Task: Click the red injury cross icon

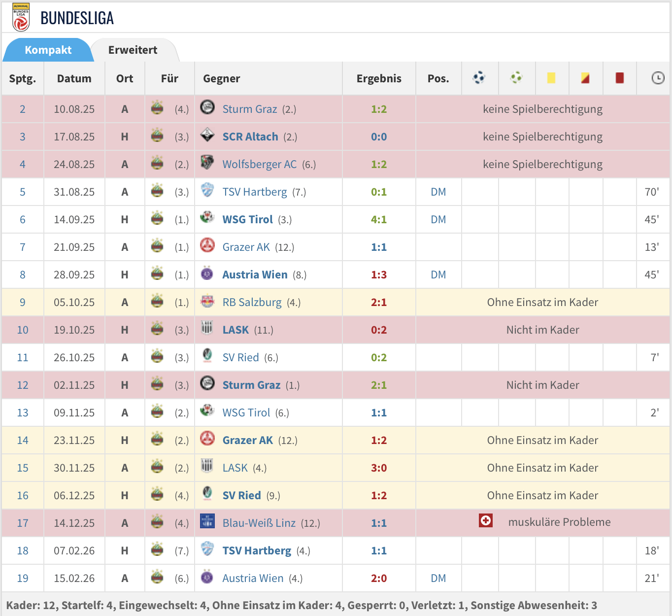Action: (x=486, y=520)
